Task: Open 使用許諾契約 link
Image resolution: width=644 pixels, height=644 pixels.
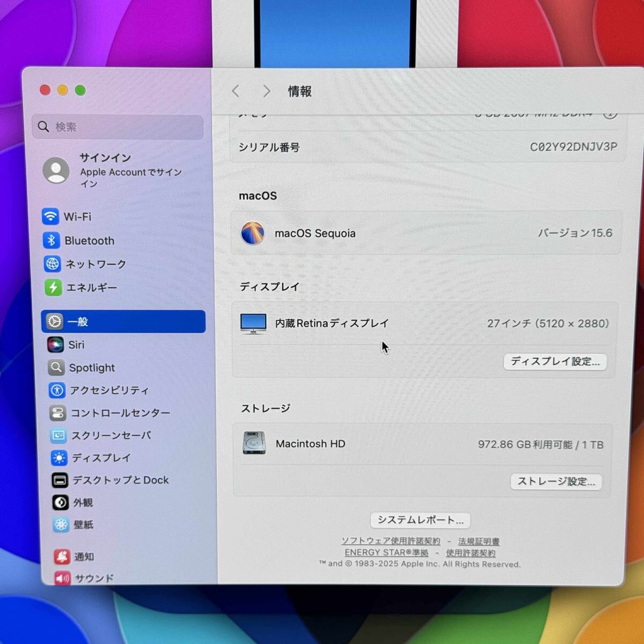Action: [x=471, y=553]
